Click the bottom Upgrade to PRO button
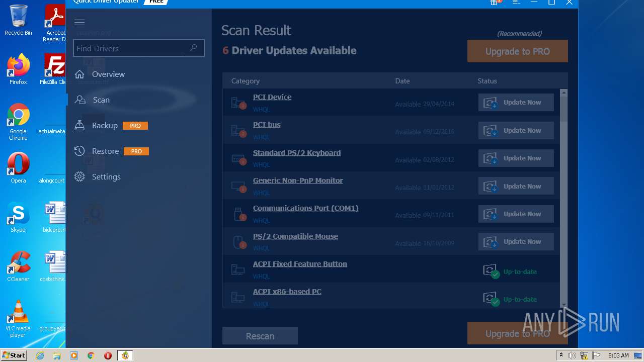Viewport: 644px width, 362px height. click(x=517, y=333)
